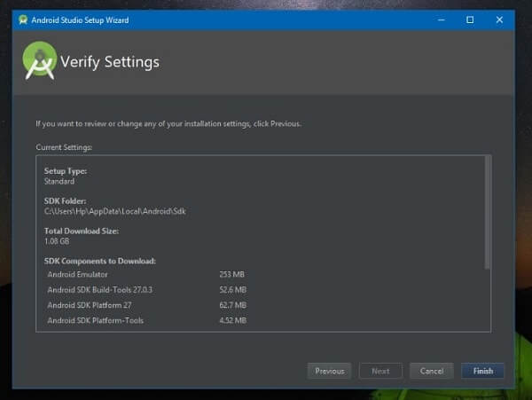The width and height of the screenshot is (532, 400).
Task: Click the 52.6 MB size value
Action: coord(232,290)
